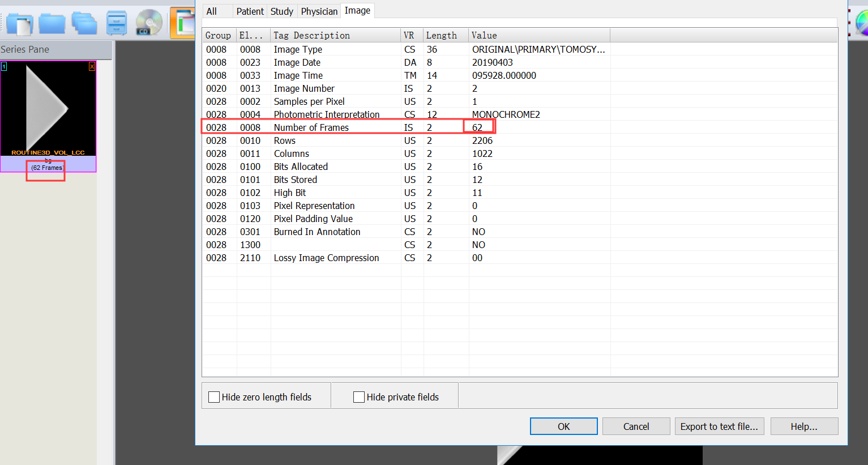Select the Burned In Annotation row

click(x=520, y=232)
